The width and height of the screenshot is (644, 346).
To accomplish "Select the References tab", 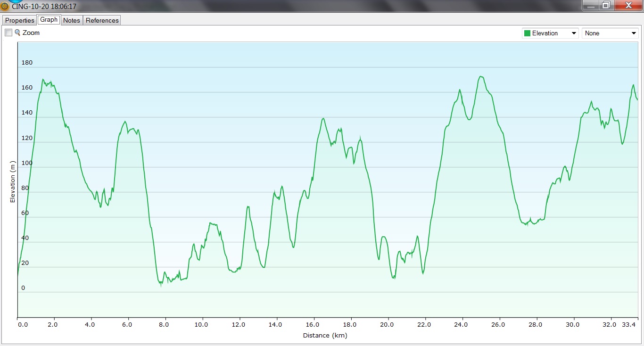I will point(102,20).
